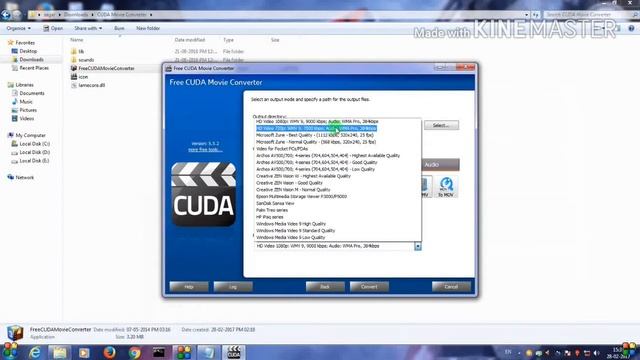Click the Help button in converter
The width and height of the screenshot is (640, 360).
click(189, 287)
